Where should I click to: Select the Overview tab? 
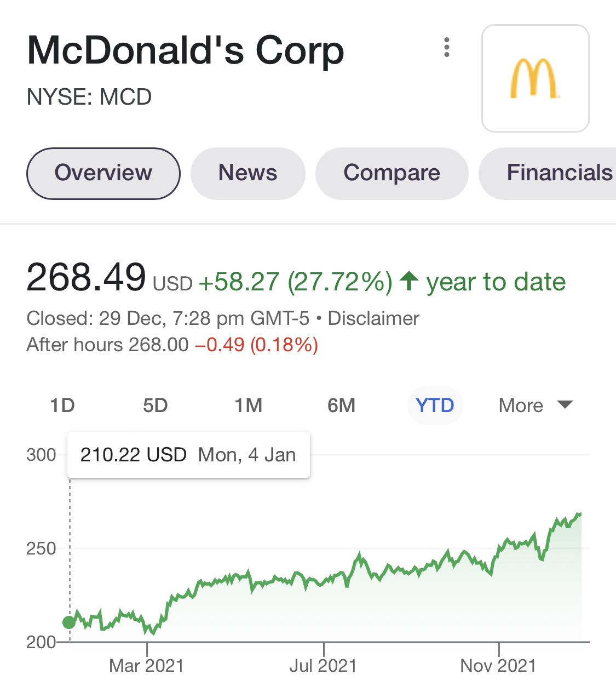click(103, 173)
